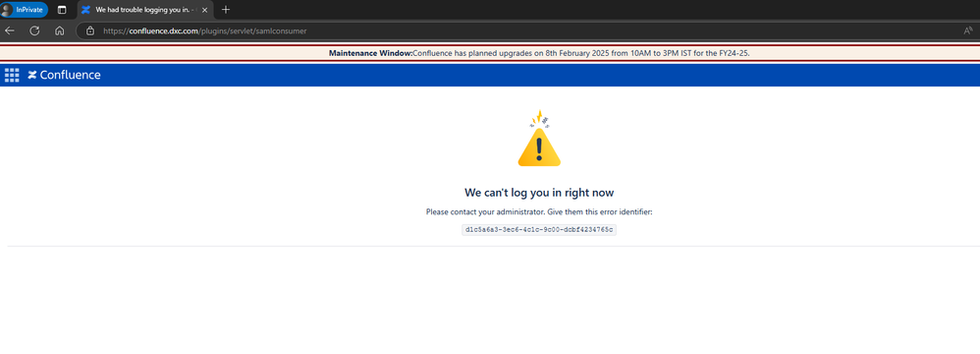Viewport: 980px width, 354px height.
Task: Select the error identifier code d1c5a6a3
Action: [x=539, y=229]
